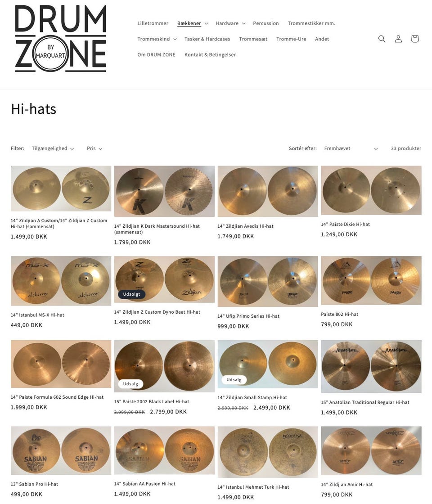The image size is (432, 504).
Task: Expand the Bækkener menu dropdown
Action: pyautogui.click(x=193, y=23)
